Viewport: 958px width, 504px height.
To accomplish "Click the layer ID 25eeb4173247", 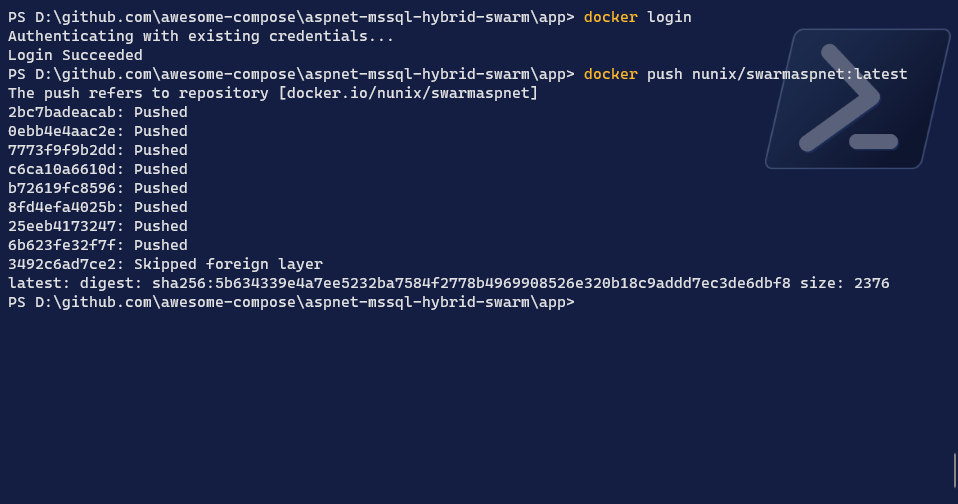I will click(x=66, y=226).
